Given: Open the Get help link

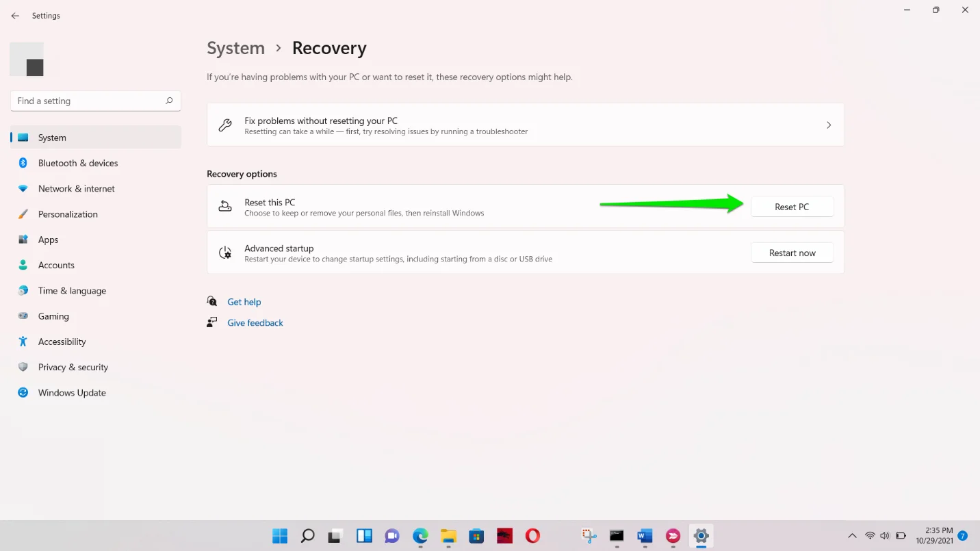Looking at the screenshot, I should point(244,302).
